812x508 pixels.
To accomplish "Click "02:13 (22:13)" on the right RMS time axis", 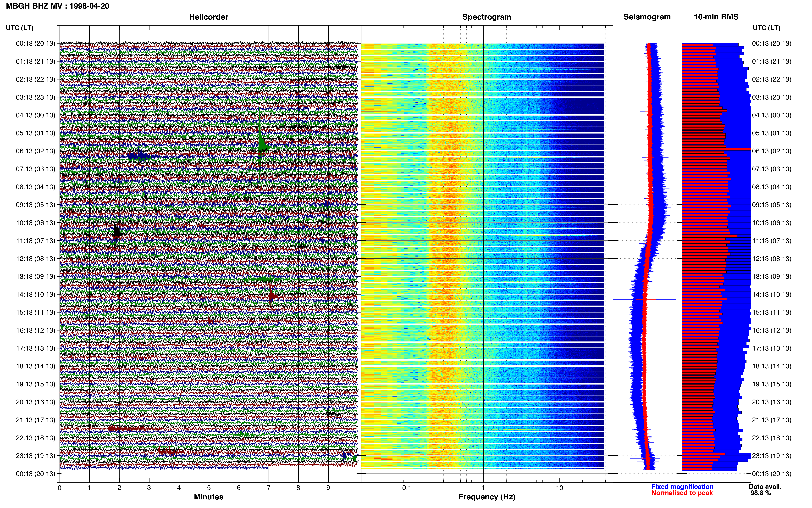I will coord(772,80).
